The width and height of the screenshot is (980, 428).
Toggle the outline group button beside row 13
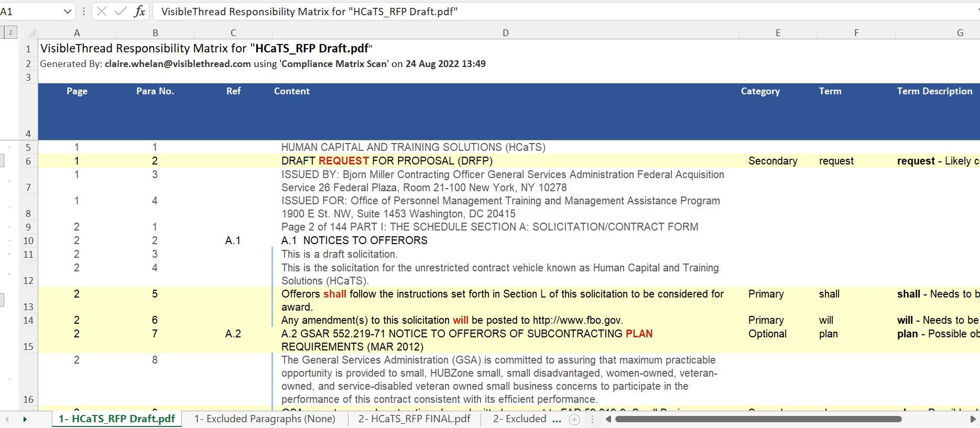pyautogui.click(x=2, y=300)
